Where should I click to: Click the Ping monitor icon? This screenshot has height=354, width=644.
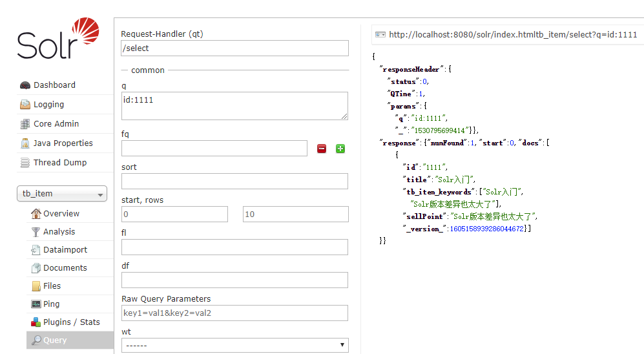[x=36, y=304]
